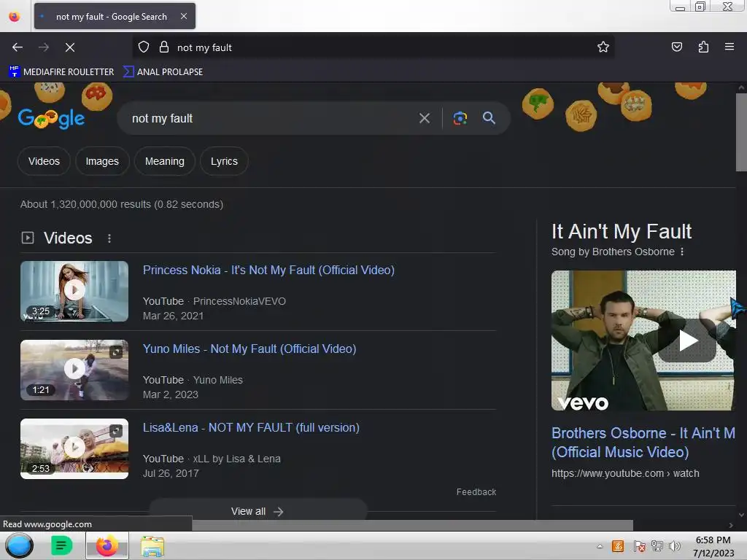Open the green notes app in taskbar

[61, 545]
